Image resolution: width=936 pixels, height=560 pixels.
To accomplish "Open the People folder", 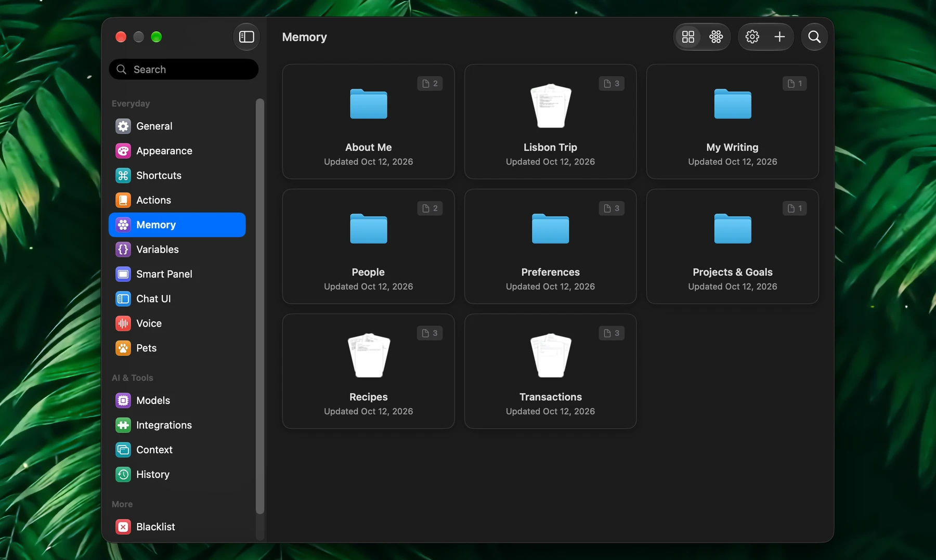I will click(x=368, y=246).
